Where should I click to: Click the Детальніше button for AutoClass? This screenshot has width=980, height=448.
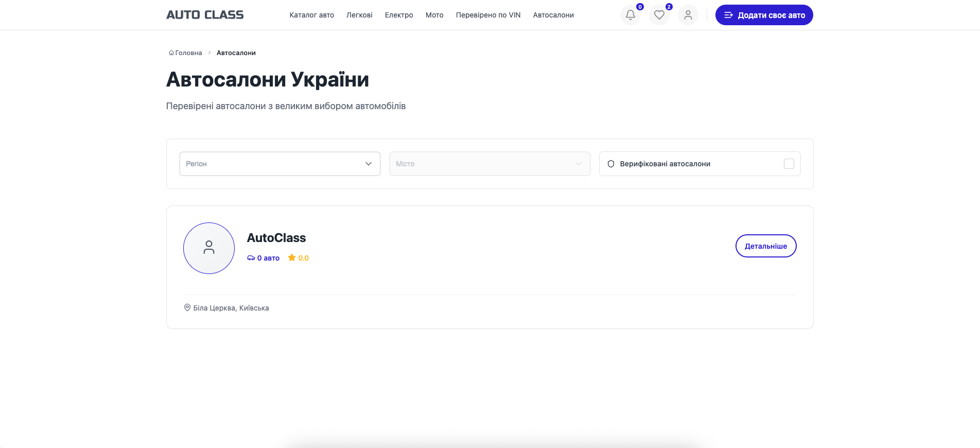click(x=765, y=246)
